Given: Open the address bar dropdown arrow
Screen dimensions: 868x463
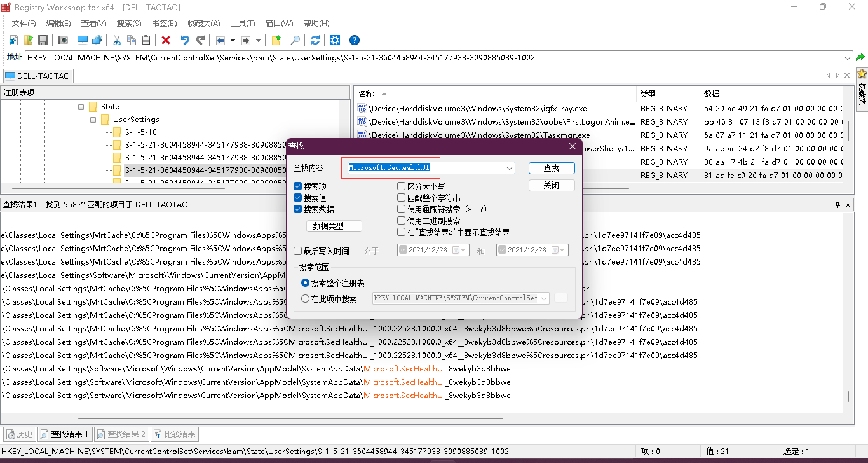Looking at the screenshot, I should [847, 58].
